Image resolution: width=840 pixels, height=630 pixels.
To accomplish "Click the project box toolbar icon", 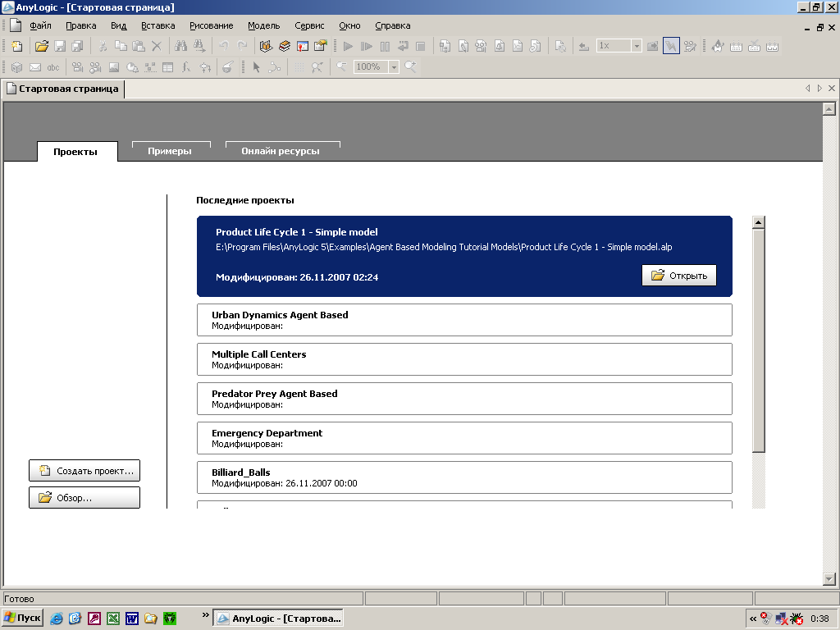I will 267,46.
